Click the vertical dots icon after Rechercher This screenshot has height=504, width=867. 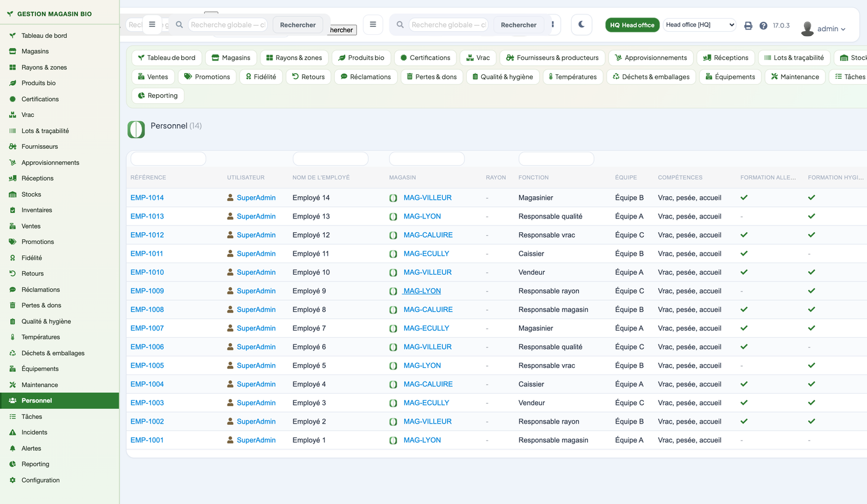coord(553,25)
